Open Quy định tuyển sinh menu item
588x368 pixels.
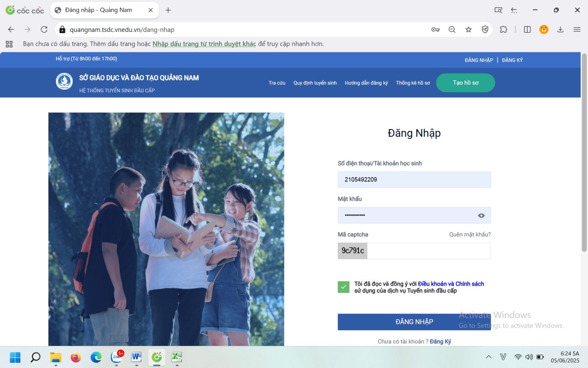tap(315, 83)
